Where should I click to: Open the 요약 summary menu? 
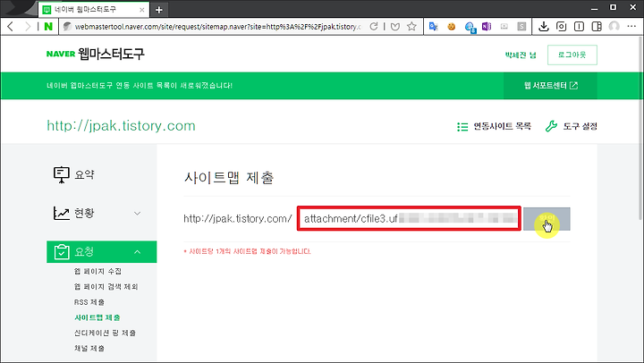74,174
